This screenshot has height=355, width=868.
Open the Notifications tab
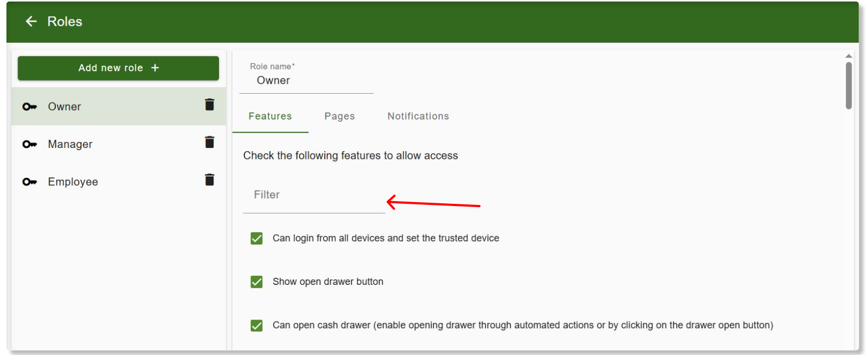coord(418,116)
